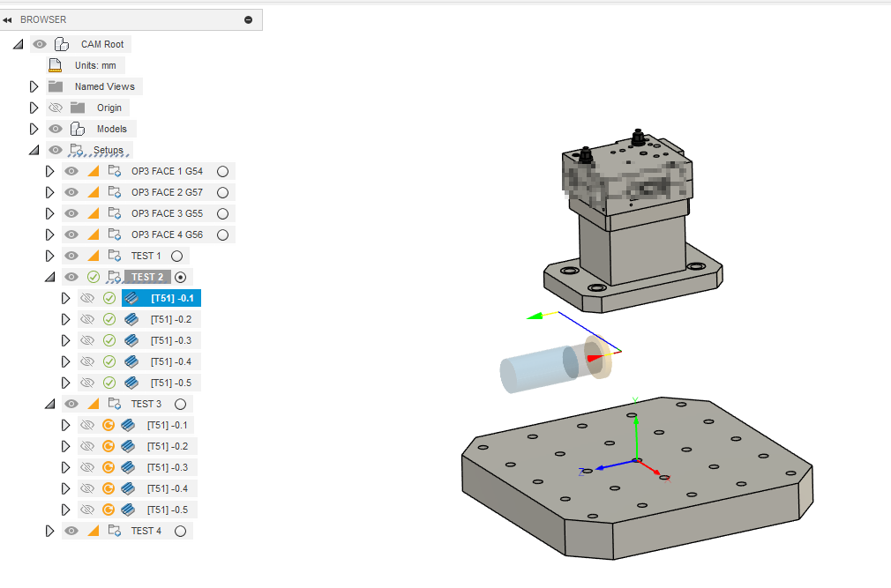Click the minus button on the browser header
This screenshot has height=588, width=891.
[250, 19]
